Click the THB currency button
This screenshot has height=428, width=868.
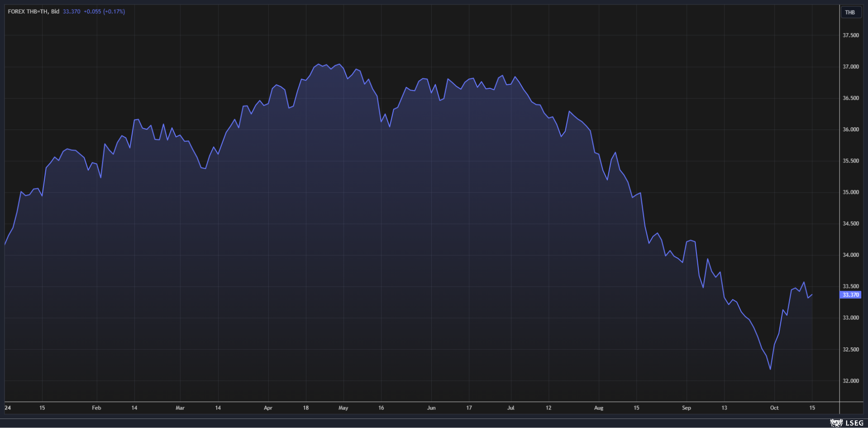(850, 12)
